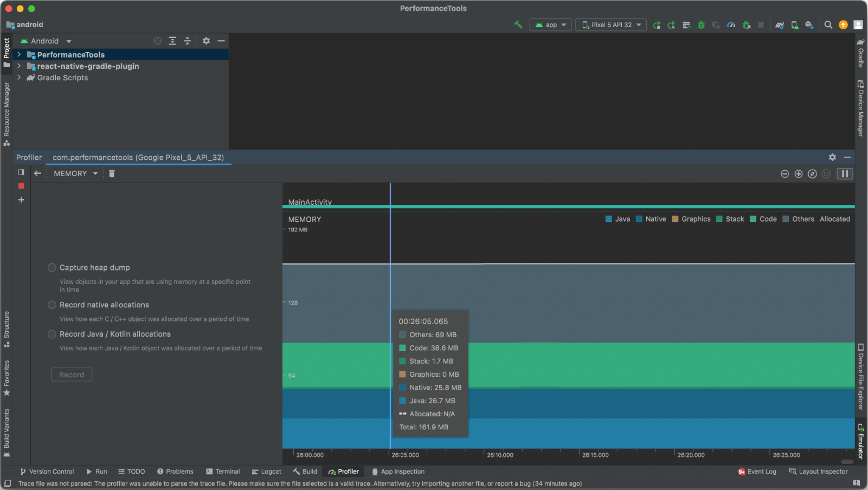The width and height of the screenshot is (868, 490).
Task: Click the gray Stop square toolbar icon
Action: point(761,25)
